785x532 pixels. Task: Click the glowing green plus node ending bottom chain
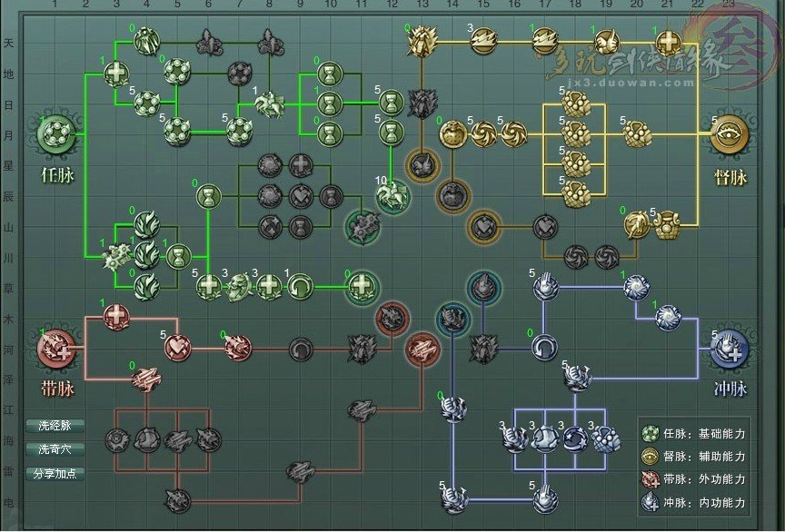pos(362,287)
